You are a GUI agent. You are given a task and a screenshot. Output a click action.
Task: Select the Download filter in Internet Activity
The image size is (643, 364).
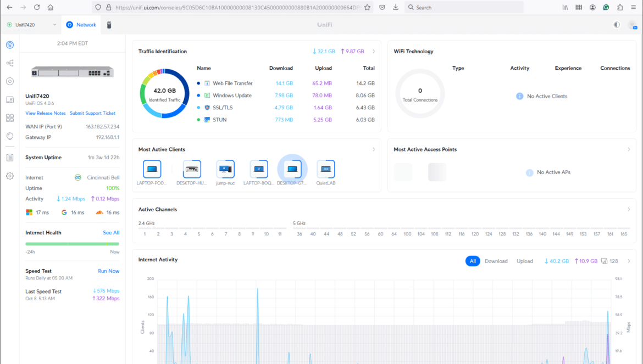tap(496, 261)
